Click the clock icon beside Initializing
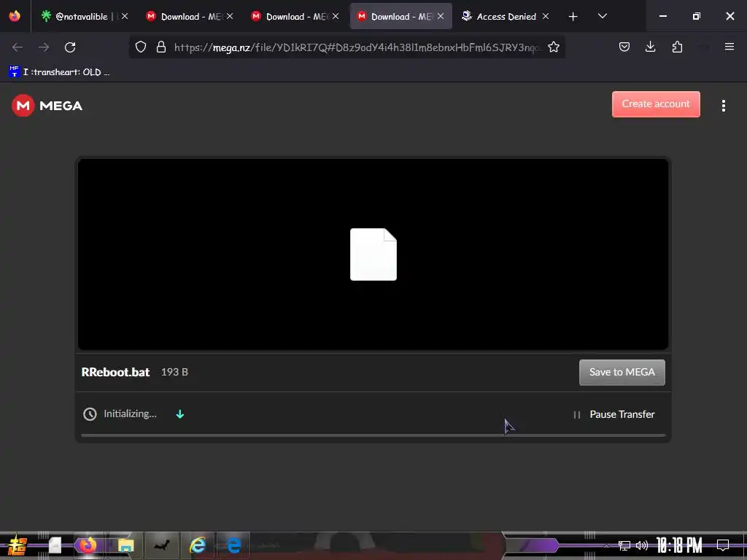Viewport: 747px width, 560px height. (90, 414)
